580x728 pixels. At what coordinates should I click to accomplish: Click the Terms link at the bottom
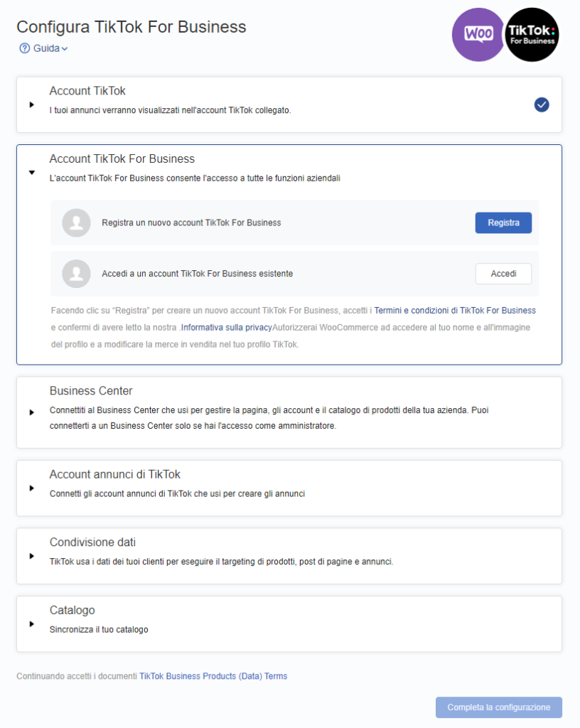click(277, 676)
